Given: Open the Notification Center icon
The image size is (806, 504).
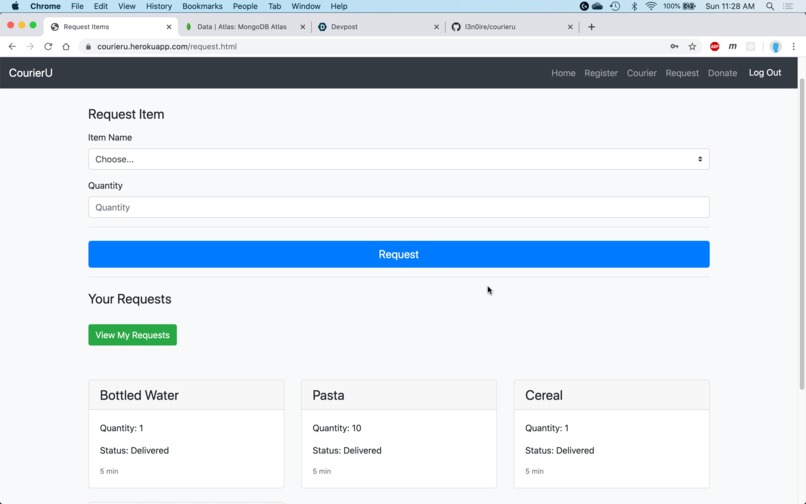Looking at the screenshot, I should tap(788, 6).
